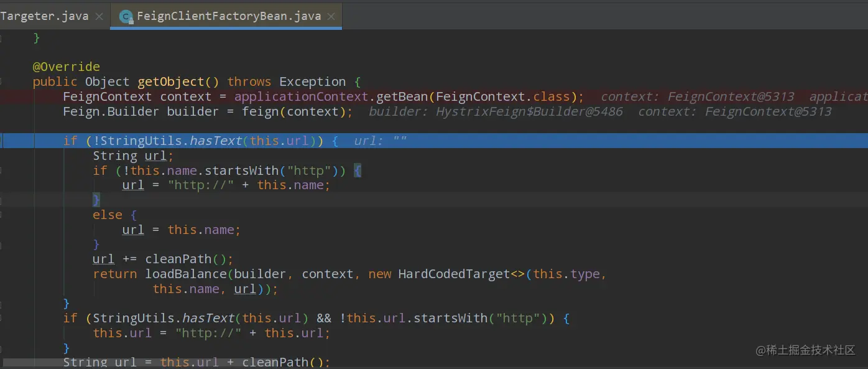Switch to the Targeter.java tab
868x369 pixels.
tap(44, 16)
